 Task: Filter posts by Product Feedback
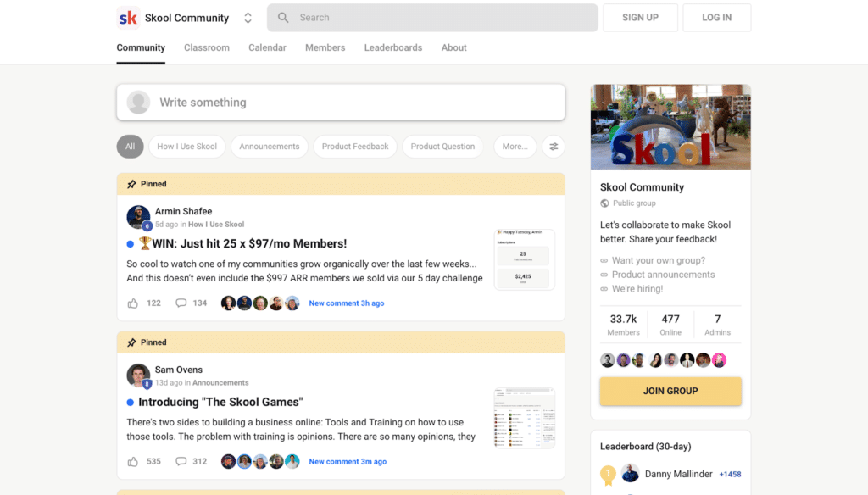[355, 147]
